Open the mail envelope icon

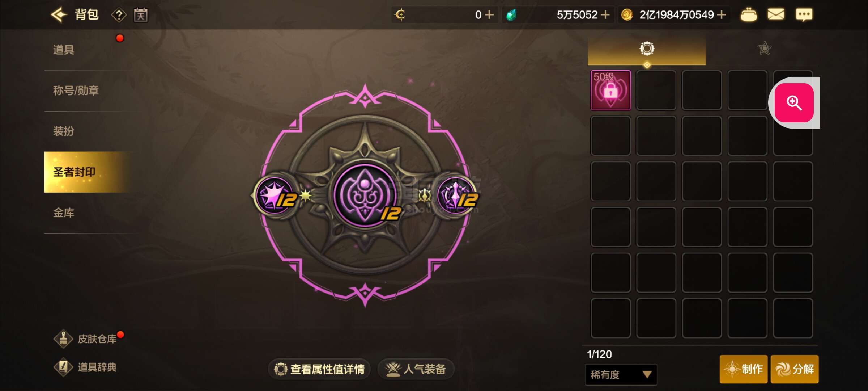tap(776, 15)
